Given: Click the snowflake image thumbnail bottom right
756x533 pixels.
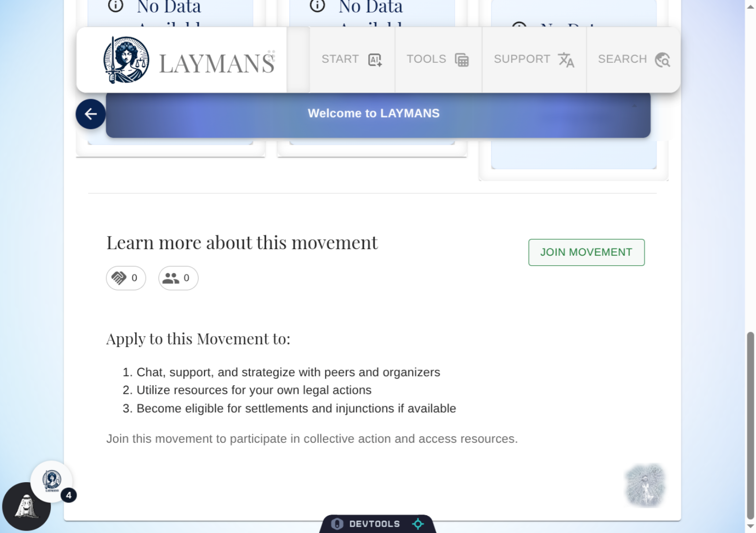Looking at the screenshot, I should [644, 486].
